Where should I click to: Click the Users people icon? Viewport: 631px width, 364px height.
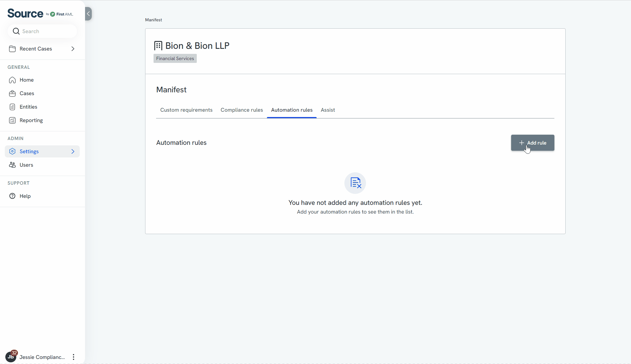pyautogui.click(x=12, y=165)
